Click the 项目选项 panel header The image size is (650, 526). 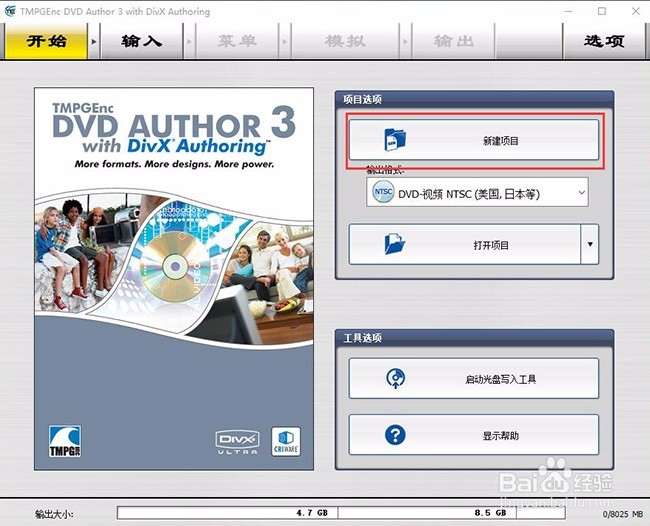point(474,99)
